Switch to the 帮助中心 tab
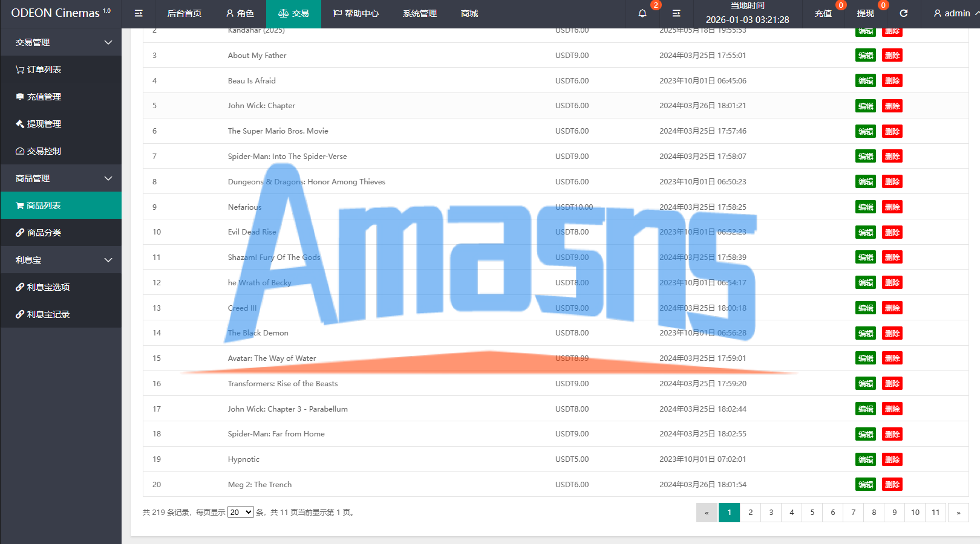The height and width of the screenshot is (544, 980). (x=356, y=13)
